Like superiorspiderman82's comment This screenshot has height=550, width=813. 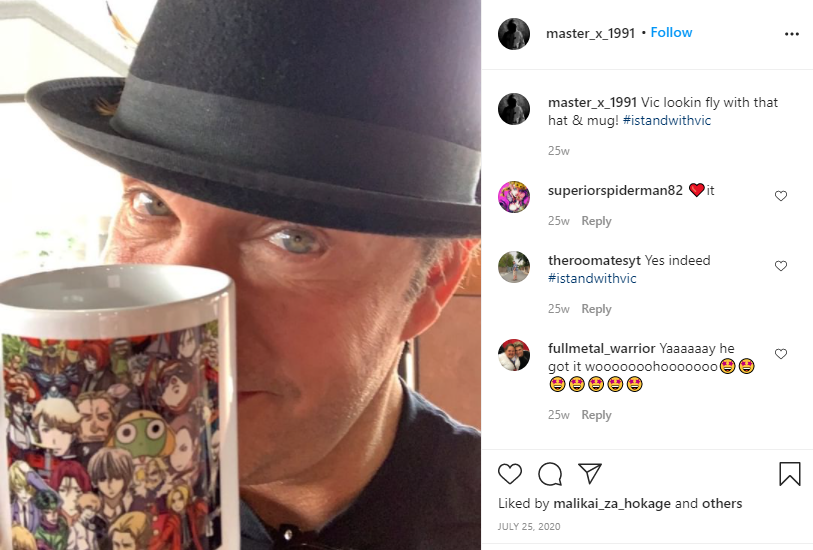[781, 196]
